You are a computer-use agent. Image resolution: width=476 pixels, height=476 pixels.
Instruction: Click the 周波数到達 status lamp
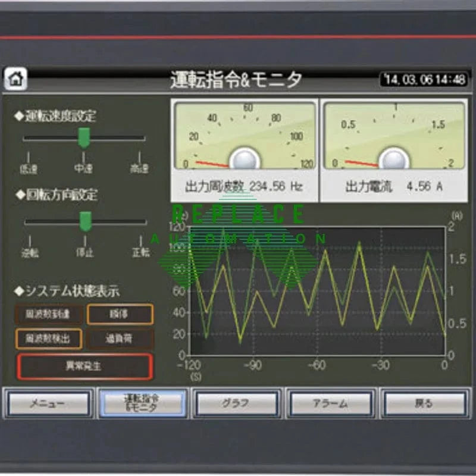[x=48, y=314]
